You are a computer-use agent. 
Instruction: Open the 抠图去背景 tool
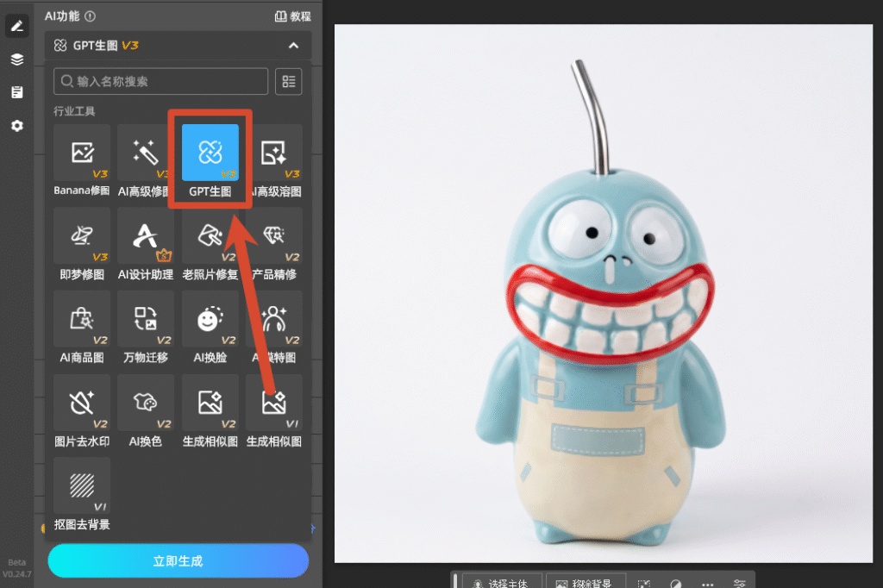tap(82, 495)
